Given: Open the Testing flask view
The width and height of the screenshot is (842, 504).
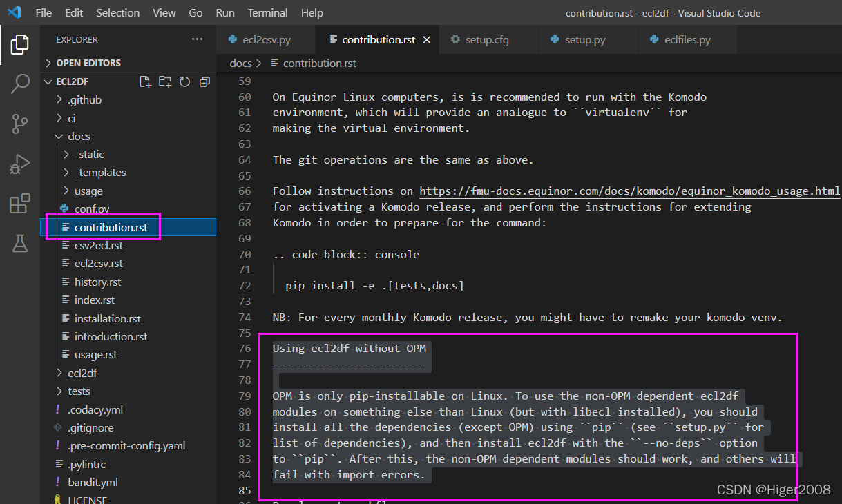Looking at the screenshot, I should tap(19, 242).
